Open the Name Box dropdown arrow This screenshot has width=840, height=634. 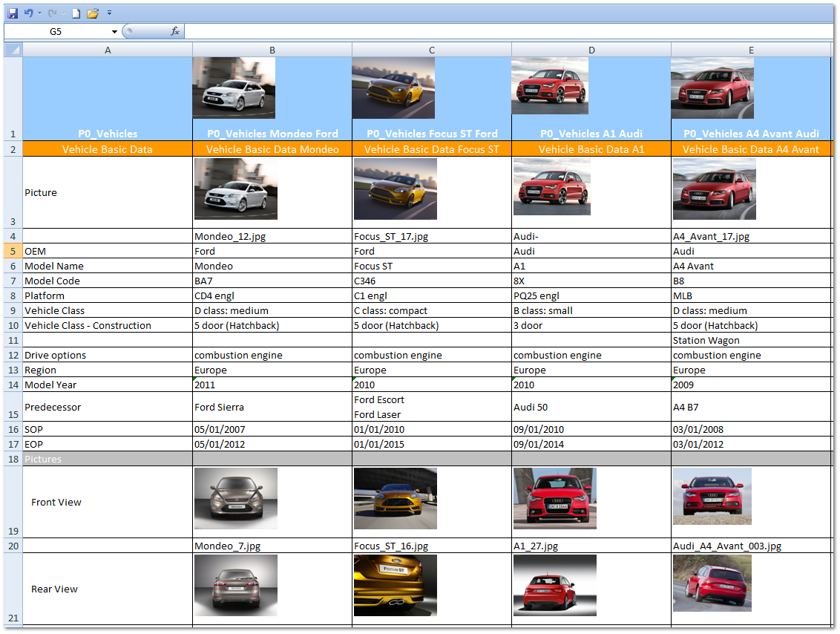pyautogui.click(x=114, y=32)
